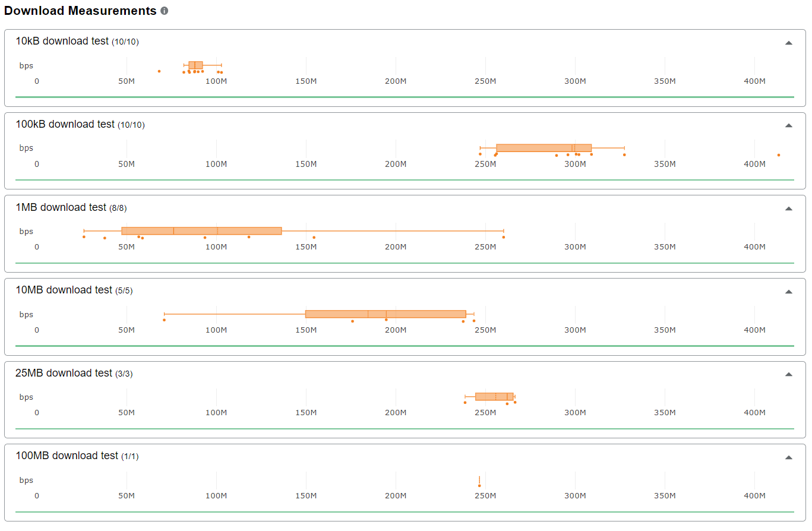This screenshot has width=812, height=531.
Task: Click the 400M axis label in 100MB chart
Action: pos(754,495)
